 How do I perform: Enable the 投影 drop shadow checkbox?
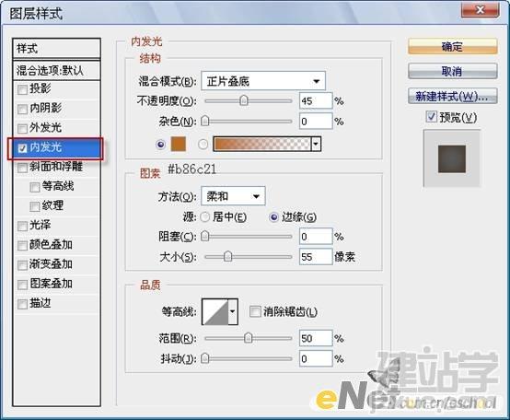[22, 89]
